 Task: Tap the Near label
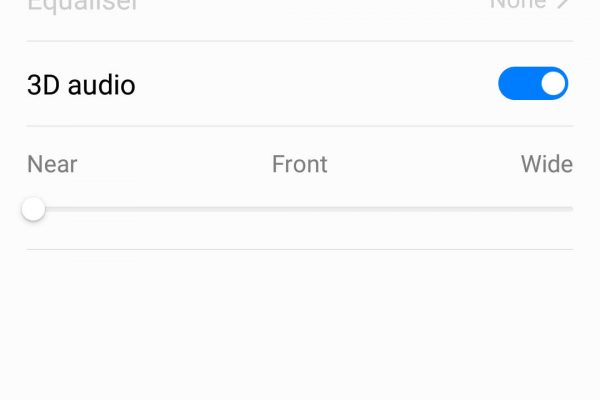point(52,164)
